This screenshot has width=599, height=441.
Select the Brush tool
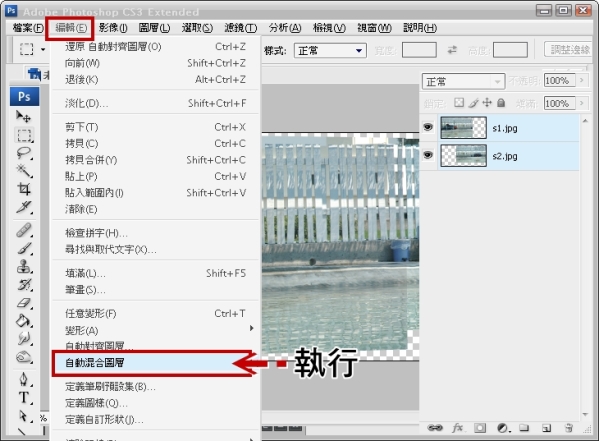(x=24, y=248)
